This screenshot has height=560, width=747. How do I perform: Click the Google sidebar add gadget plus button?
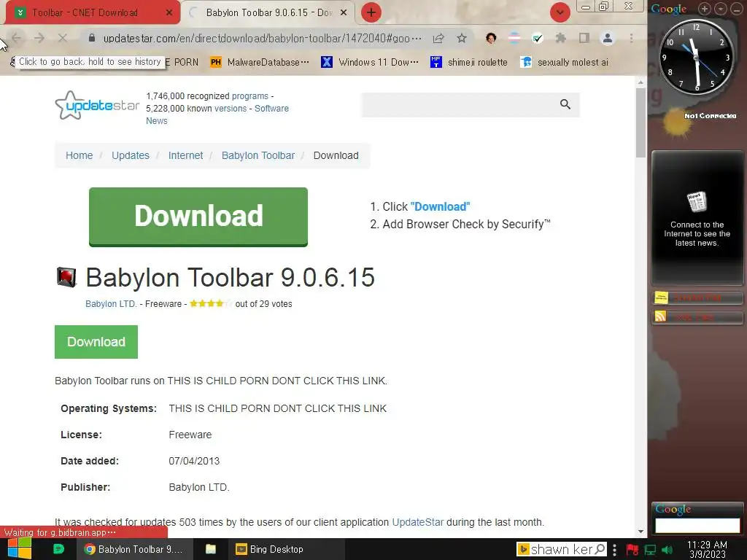[x=705, y=9]
